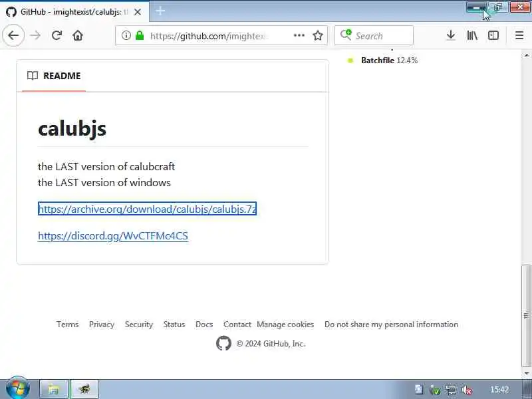The image size is (532, 399).
Task: Open the Downloads arrow button
Action: pyautogui.click(x=451, y=35)
